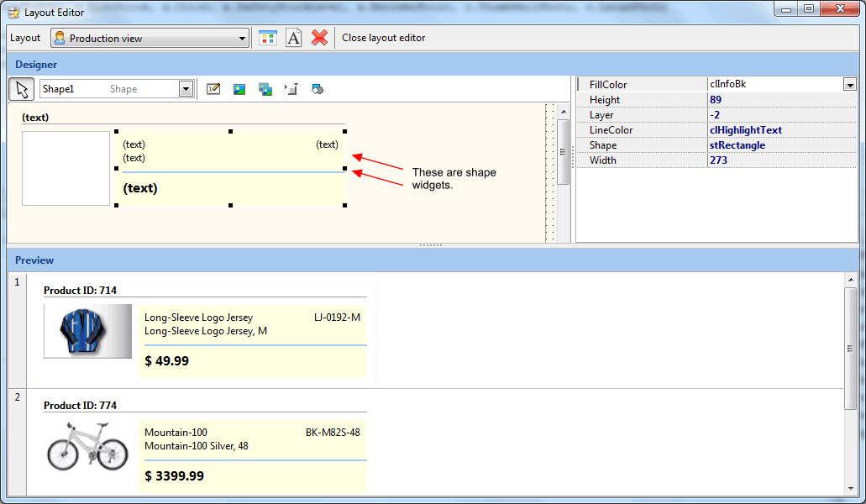Click the Long-Sleeve Logo Jersey thumbnail
Screen dimensions: 866x504
point(87,331)
